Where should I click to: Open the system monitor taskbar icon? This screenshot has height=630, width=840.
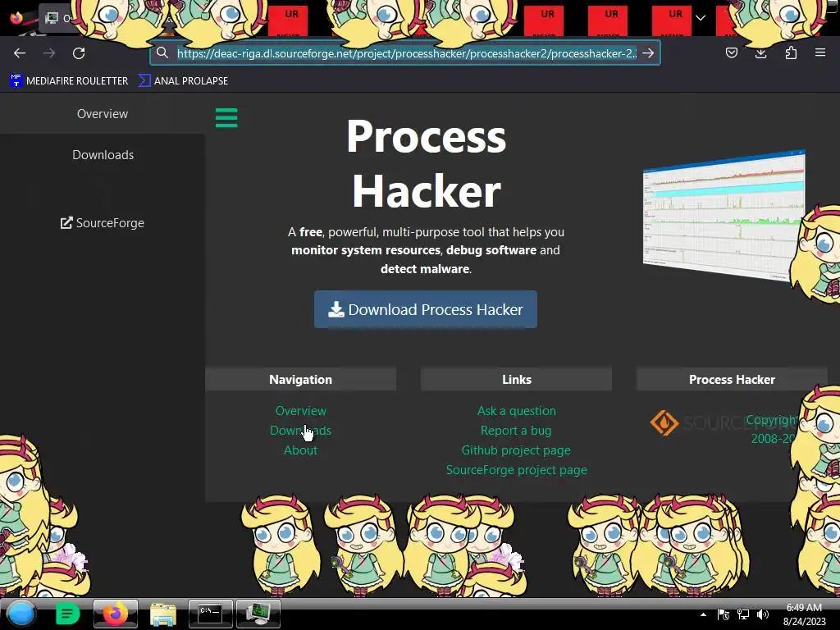[258, 614]
